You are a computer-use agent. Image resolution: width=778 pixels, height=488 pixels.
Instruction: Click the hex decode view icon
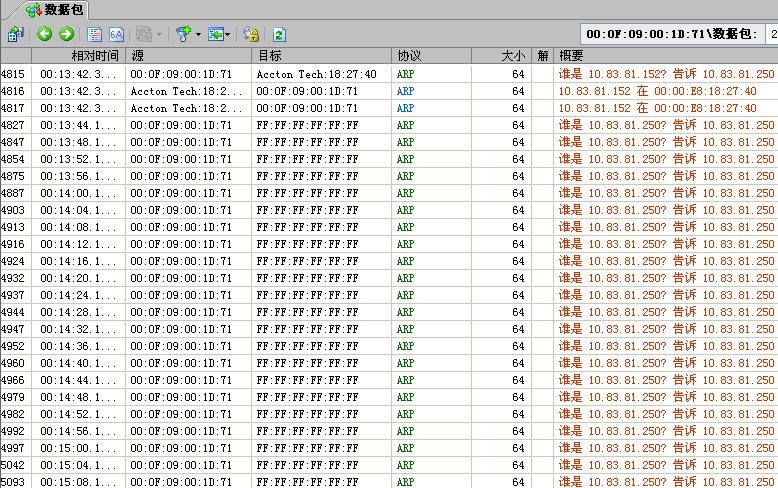click(x=115, y=34)
